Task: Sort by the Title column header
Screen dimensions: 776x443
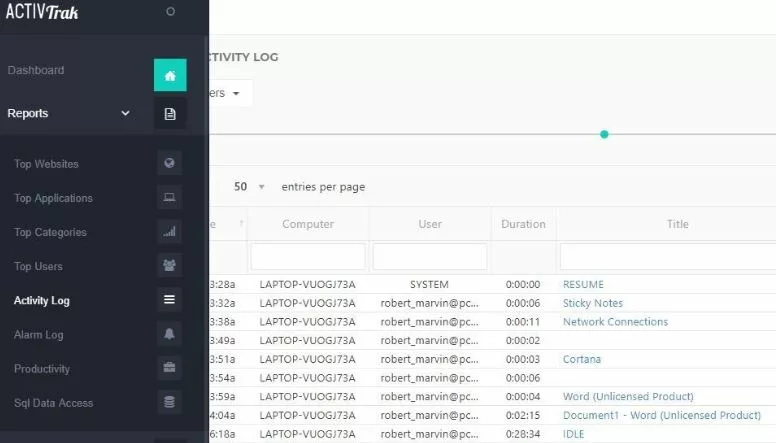Action: pos(678,224)
